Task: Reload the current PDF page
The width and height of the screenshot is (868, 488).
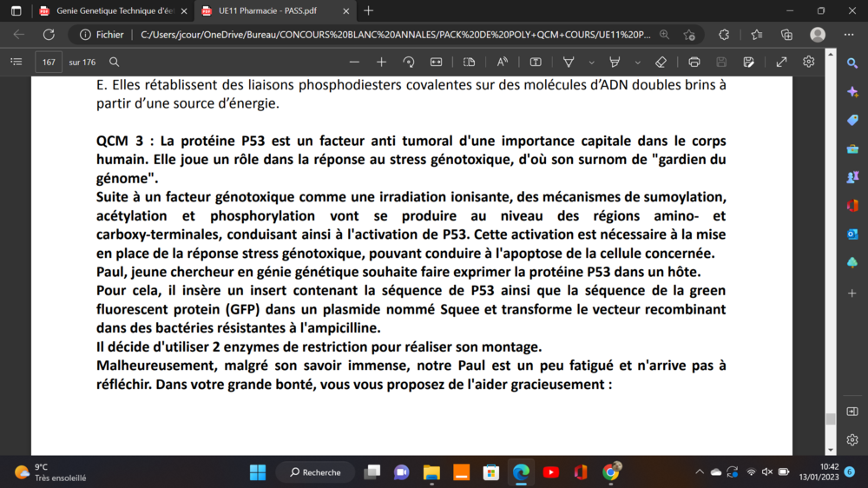Action: tap(49, 35)
